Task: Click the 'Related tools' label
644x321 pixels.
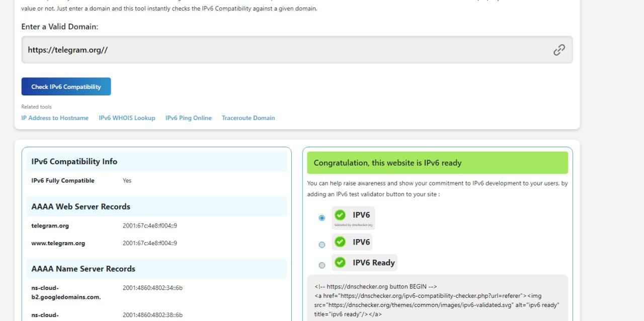Action: click(x=36, y=106)
